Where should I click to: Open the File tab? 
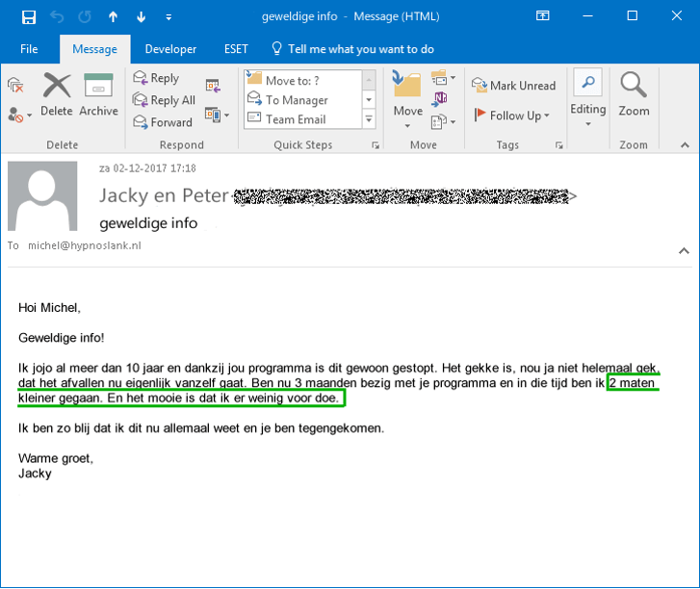pos(29,49)
